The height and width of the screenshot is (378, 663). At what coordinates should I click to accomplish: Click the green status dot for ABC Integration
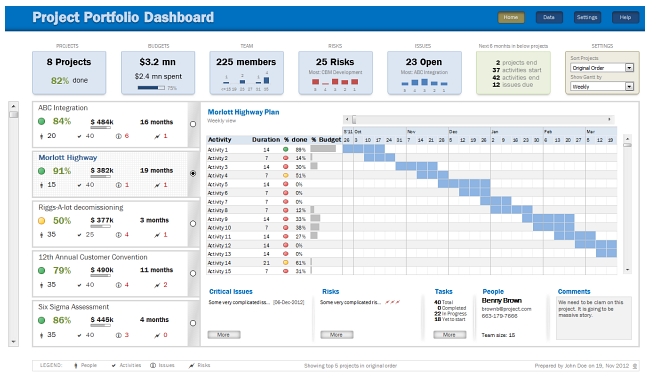coord(41,121)
